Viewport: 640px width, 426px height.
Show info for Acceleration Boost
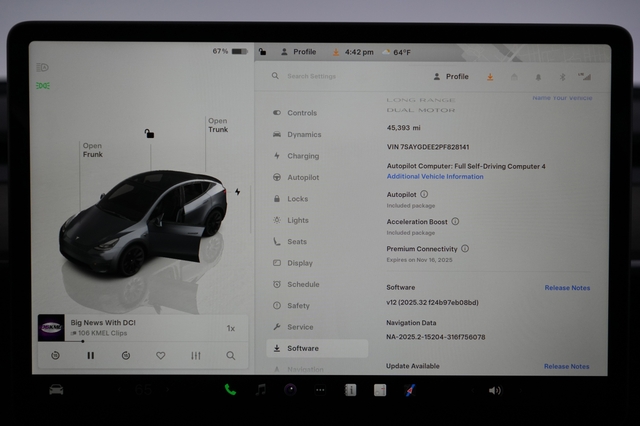tap(455, 221)
